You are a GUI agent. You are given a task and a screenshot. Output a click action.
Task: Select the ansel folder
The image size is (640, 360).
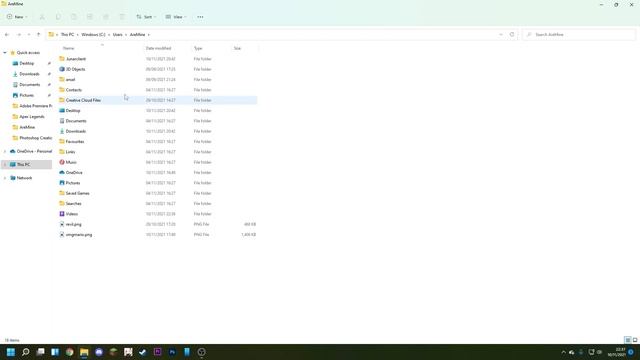coord(71,80)
